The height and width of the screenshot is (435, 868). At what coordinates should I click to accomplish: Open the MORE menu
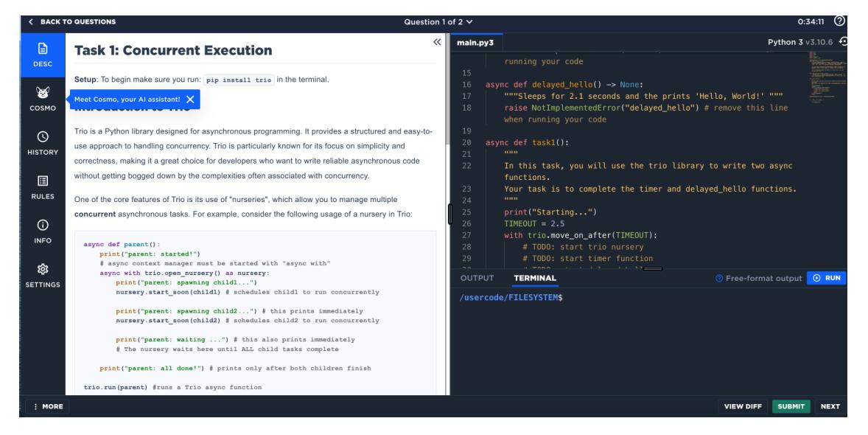point(48,406)
